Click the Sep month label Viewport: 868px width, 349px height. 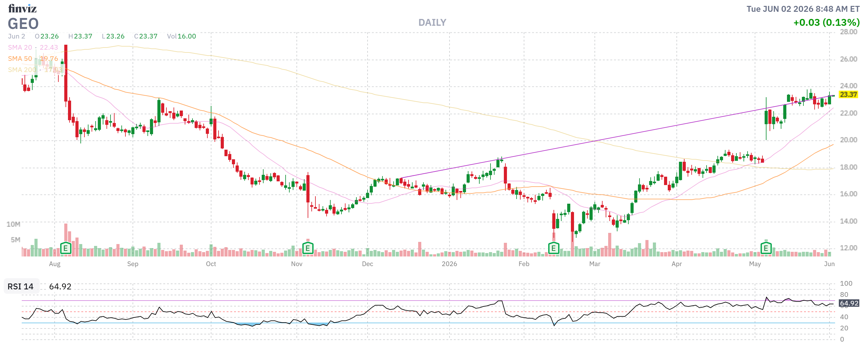pyautogui.click(x=133, y=264)
